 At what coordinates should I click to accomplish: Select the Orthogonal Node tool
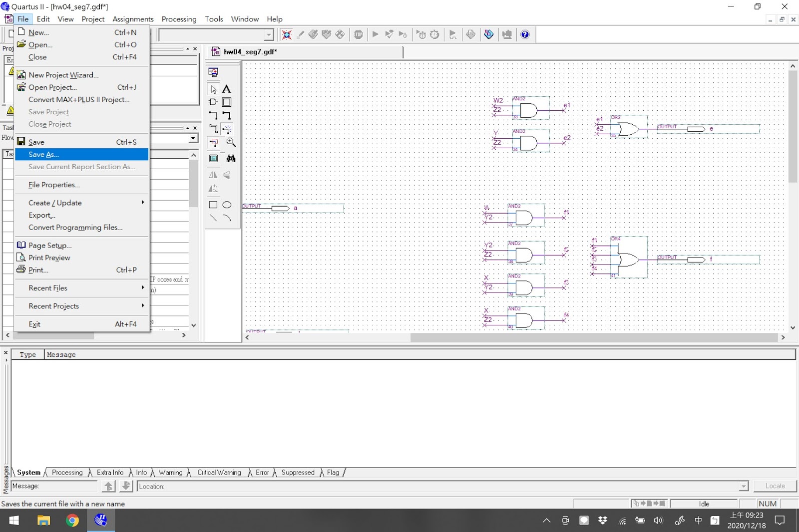pyautogui.click(x=213, y=115)
